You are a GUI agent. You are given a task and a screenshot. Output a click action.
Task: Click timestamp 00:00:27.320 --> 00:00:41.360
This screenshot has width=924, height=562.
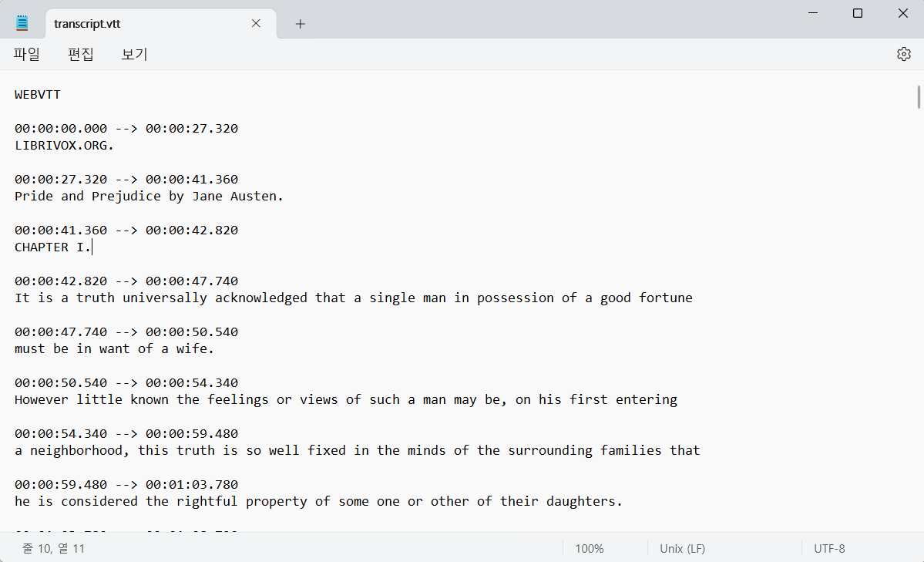click(126, 179)
